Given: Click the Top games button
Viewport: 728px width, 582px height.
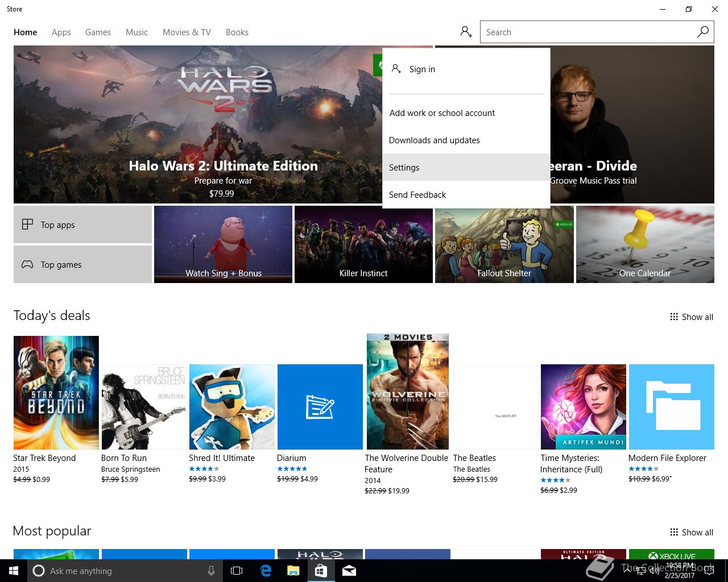Looking at the screenshot, I should 82,264.
